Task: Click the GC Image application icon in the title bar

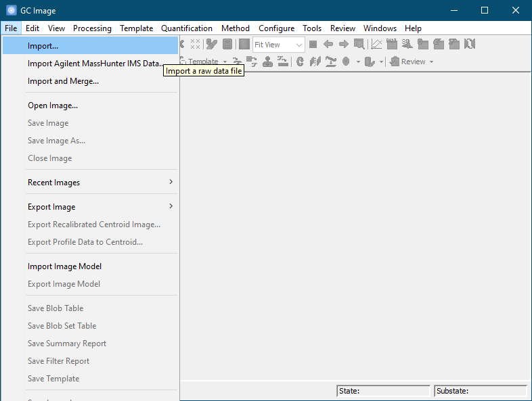Action: (x=12, y=10)
